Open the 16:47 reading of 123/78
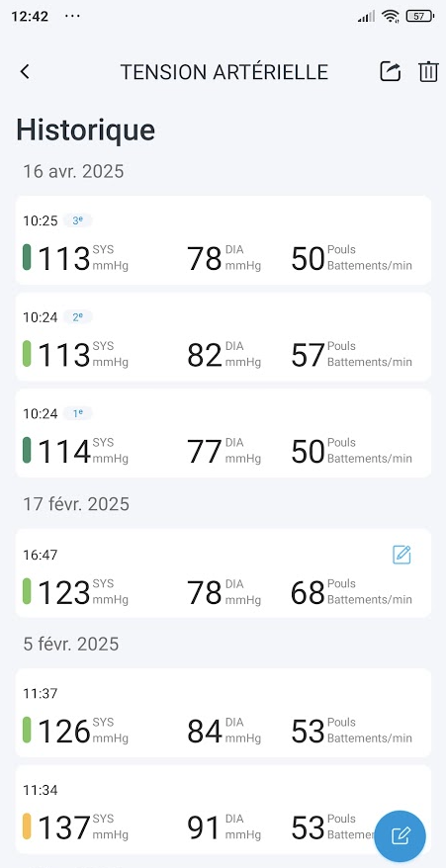 point(223,573)
